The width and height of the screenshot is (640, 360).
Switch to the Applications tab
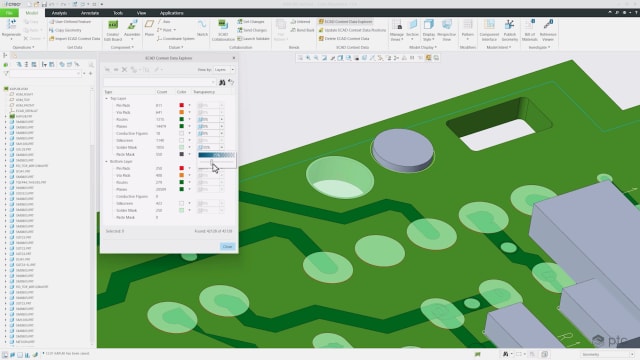click(171, 13)
